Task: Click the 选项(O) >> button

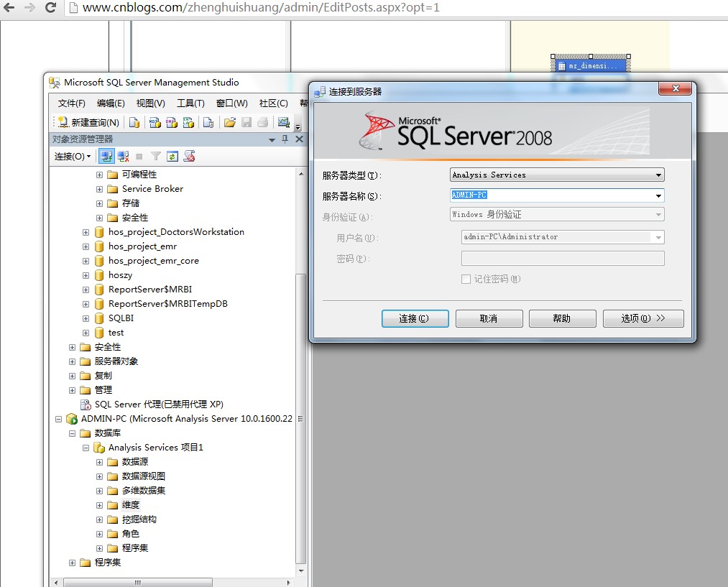Action: pos(643,319)
